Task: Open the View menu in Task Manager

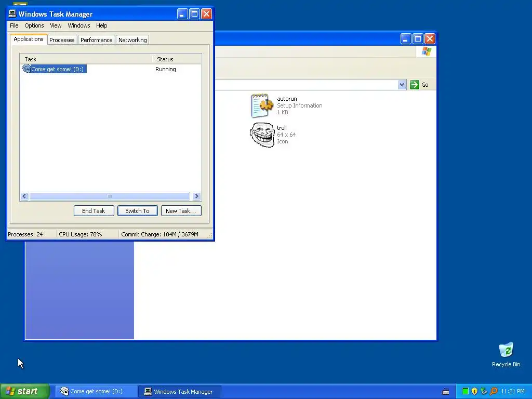Action: click(56, 25)
